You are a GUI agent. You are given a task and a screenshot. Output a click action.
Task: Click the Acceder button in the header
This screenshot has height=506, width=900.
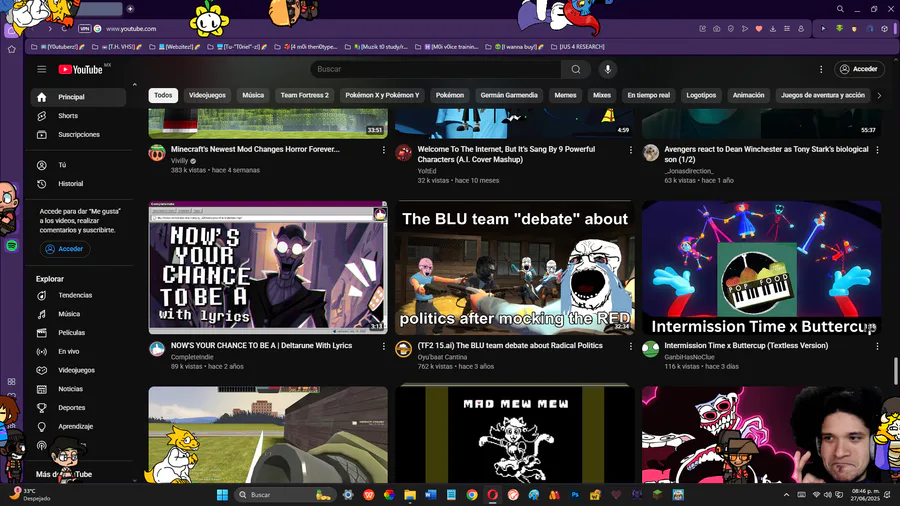859,69
